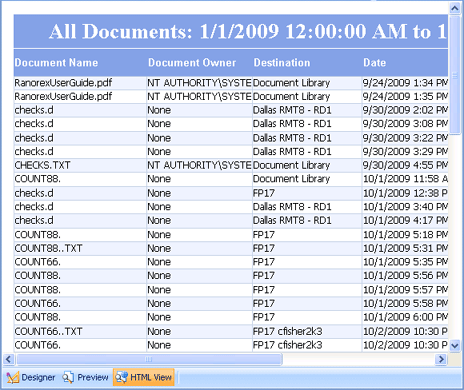The height and width of the screenshot is (390, 464).
Task: Click the horizontal scrollbar thumb
Action: point(149,359)
